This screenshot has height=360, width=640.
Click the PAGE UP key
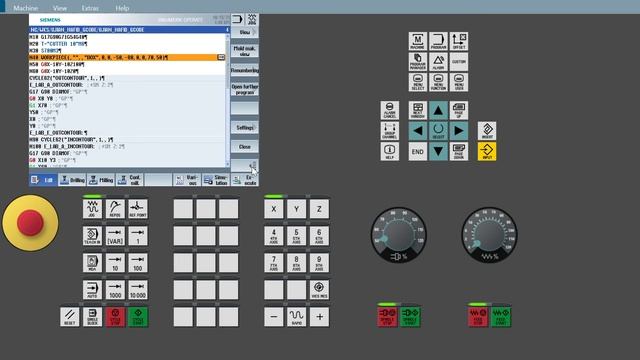pyautogui.click(x=459, y=111)
